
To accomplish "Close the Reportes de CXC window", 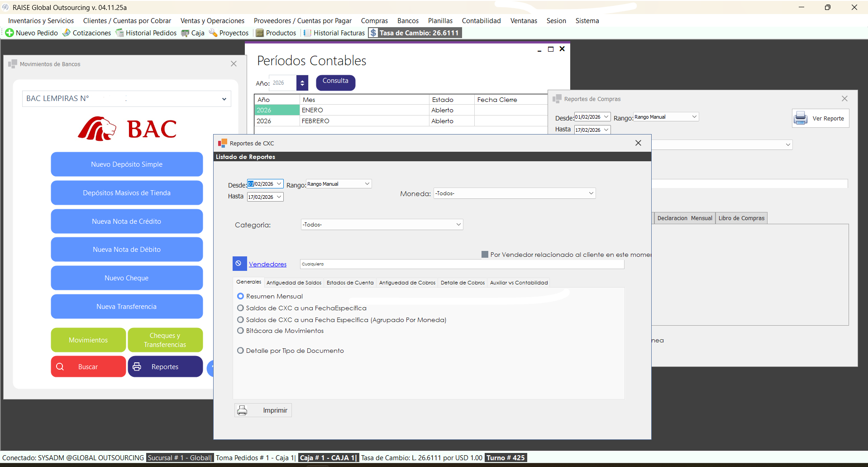I will (638, 143).
